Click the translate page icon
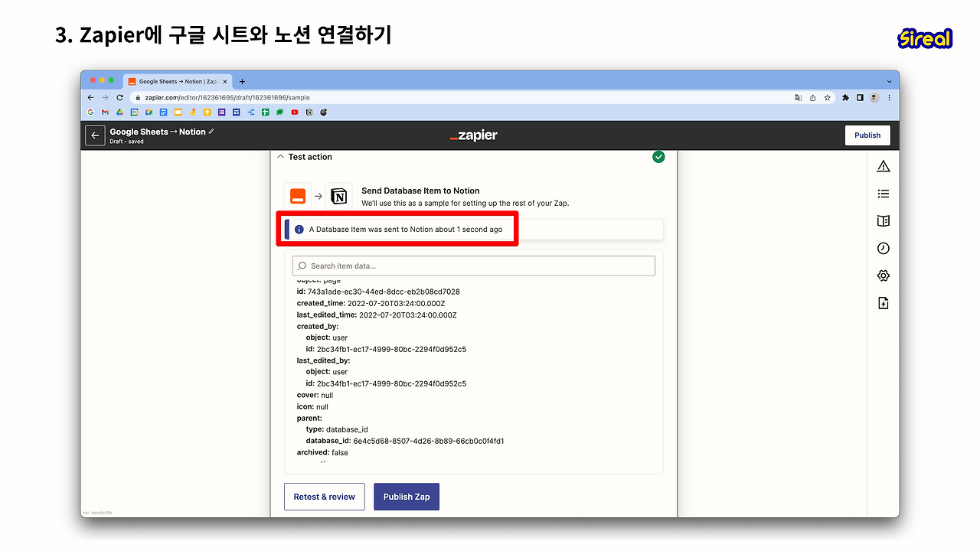Viewport: 980px width, 551px height. point(799,98)
